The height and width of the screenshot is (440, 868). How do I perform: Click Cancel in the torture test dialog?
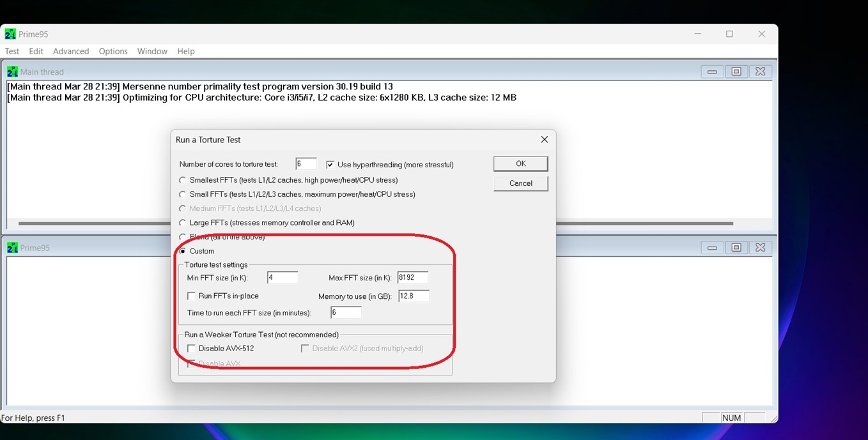520,183
